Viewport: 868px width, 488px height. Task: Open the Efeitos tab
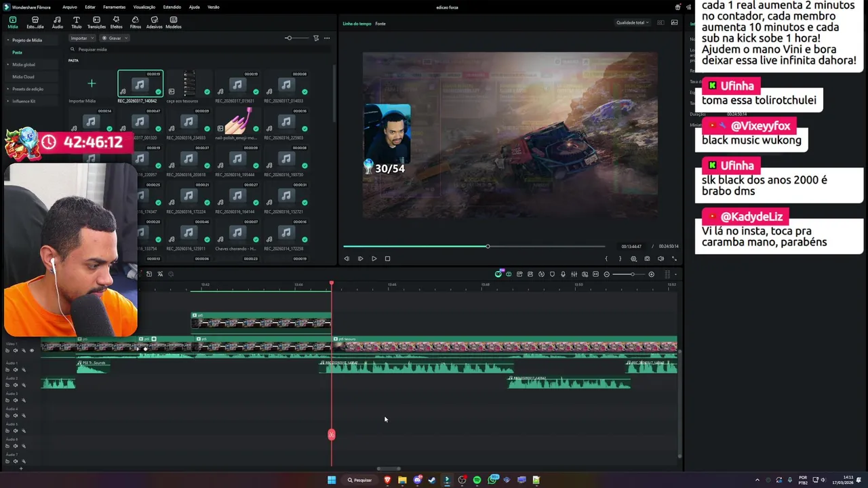pyautogui.click(x=116, y=22)
